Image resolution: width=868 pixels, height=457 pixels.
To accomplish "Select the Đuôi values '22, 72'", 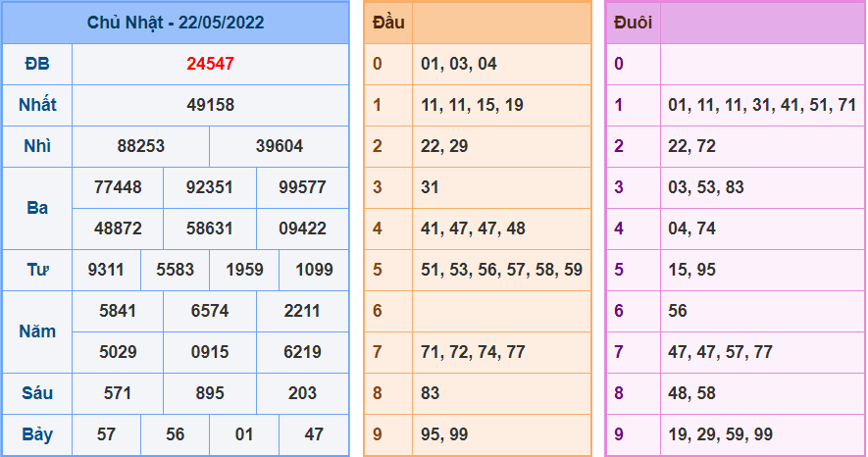I will (691, 146).
